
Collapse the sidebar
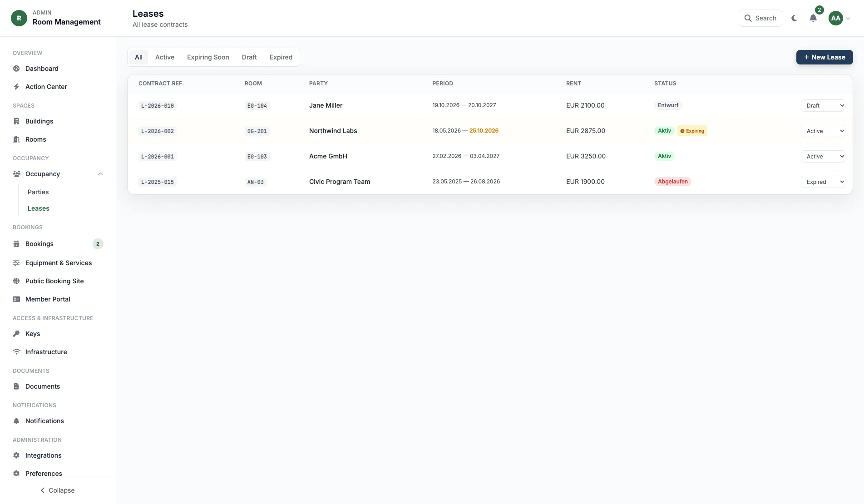(x=58, y=490)
